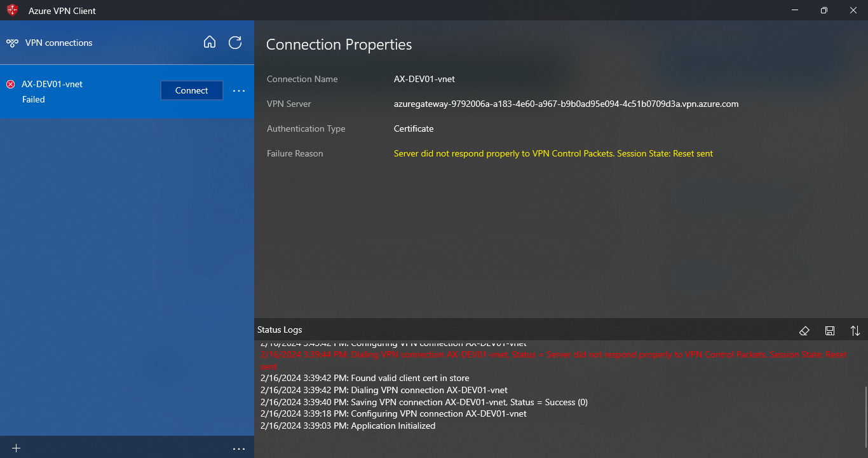The width and height of the screenshot is (868, 458).
Task: Save status logs with floppy disk icon
Action: click(830, 331)
